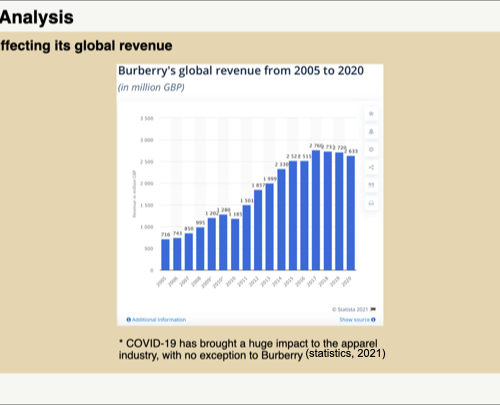Click the bell notification icon beside the chart
500x405 pixels.
click(371, 132)
